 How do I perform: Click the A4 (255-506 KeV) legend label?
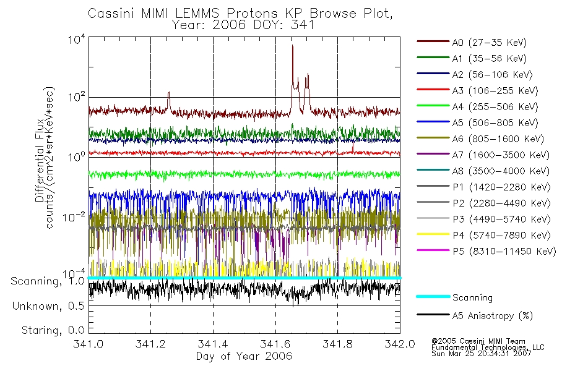(x=495, y=107)
